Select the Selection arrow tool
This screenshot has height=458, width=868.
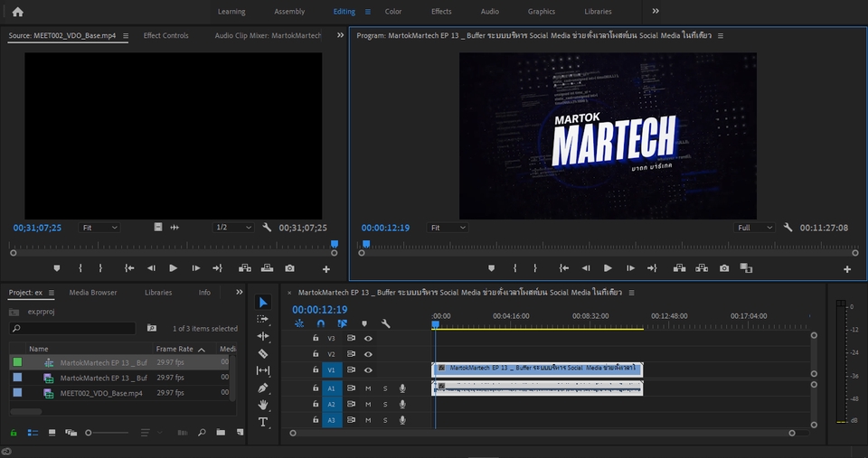pyautogui.click(x=263, y=303)
